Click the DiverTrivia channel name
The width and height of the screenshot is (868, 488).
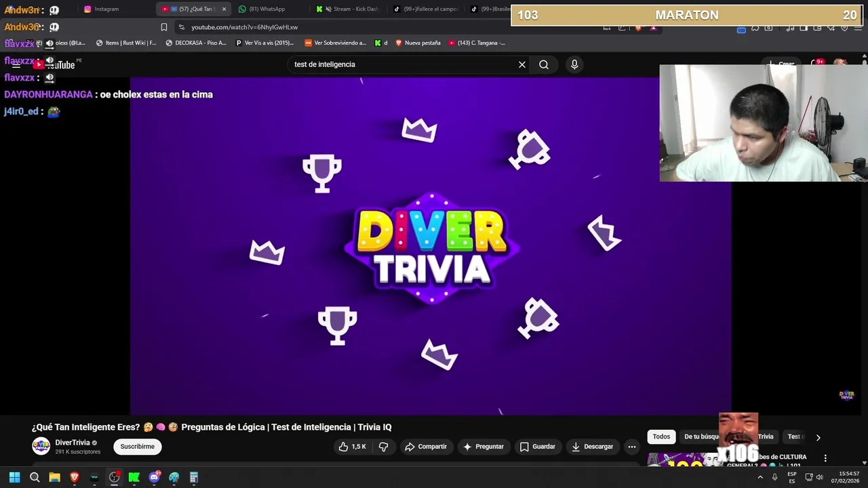[73, 443]
